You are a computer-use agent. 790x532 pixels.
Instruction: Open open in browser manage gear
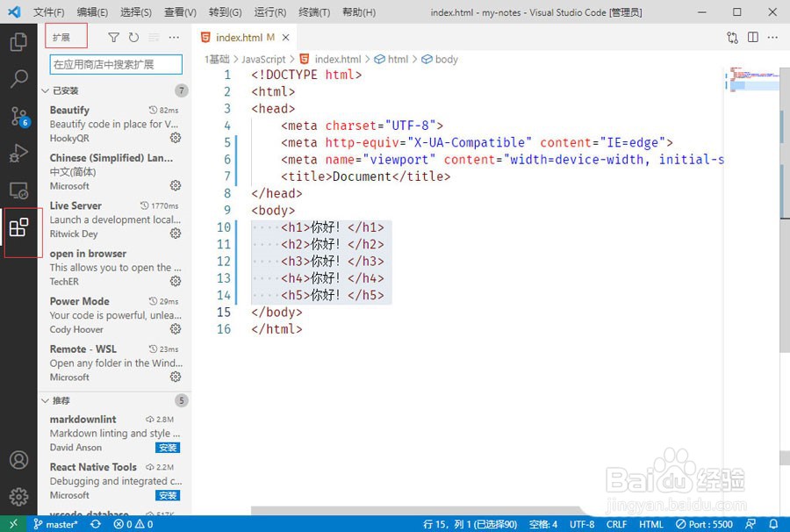[176, 281]
